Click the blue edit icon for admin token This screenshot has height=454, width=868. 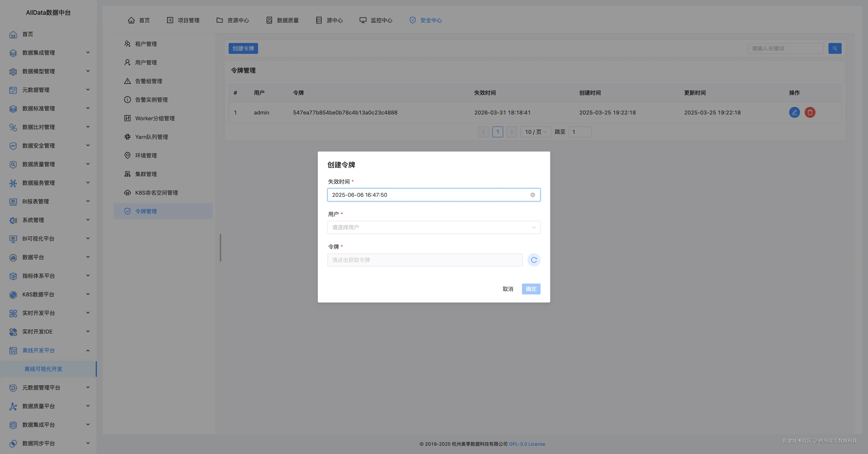coord(794,113)
